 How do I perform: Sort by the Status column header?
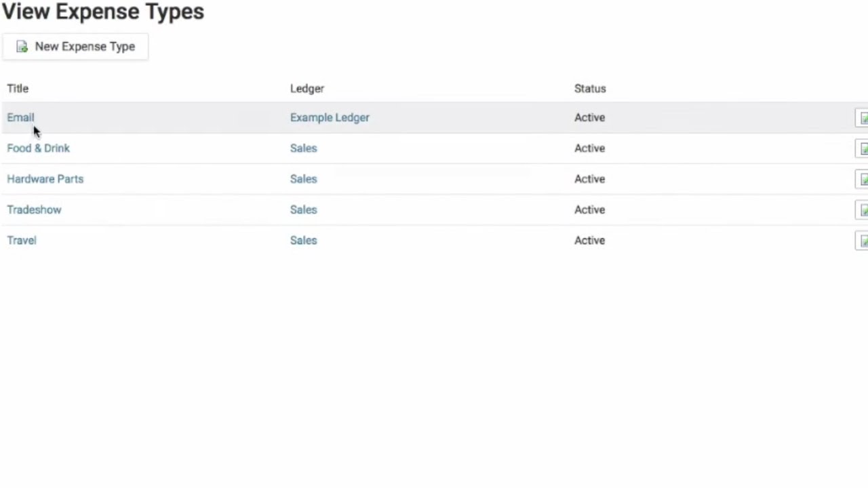[x=590, y=88]
